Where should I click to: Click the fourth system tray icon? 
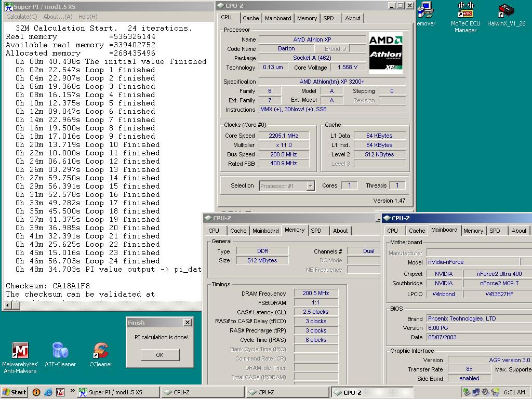click(495, 392)
